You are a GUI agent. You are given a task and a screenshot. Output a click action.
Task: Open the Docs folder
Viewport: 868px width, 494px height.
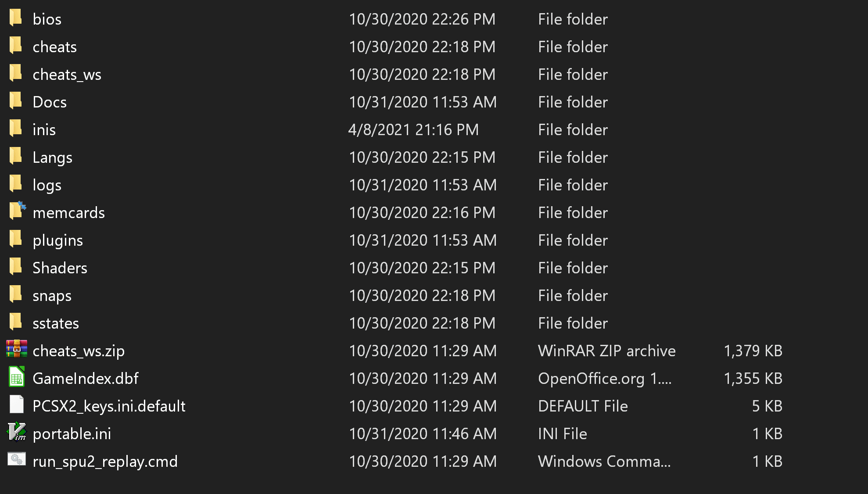(x=49, y=101)
